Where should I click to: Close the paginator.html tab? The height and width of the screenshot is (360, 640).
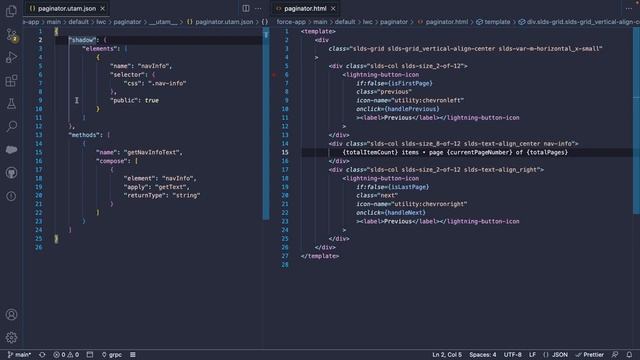point(333,8)
